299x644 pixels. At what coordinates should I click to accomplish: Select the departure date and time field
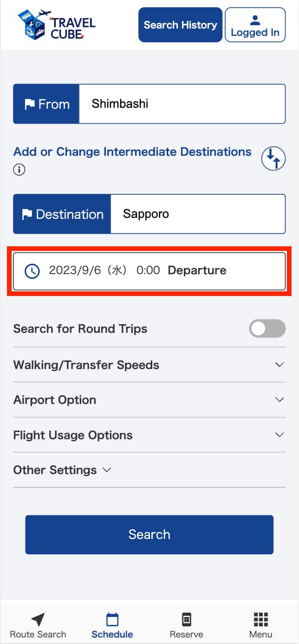(x=149, y=271)
